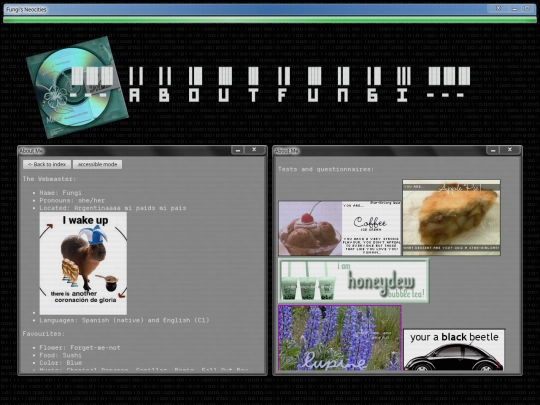Click the lupine flower quiz image
The width and height of the screenshot is (540, 405).
point(340,338)
